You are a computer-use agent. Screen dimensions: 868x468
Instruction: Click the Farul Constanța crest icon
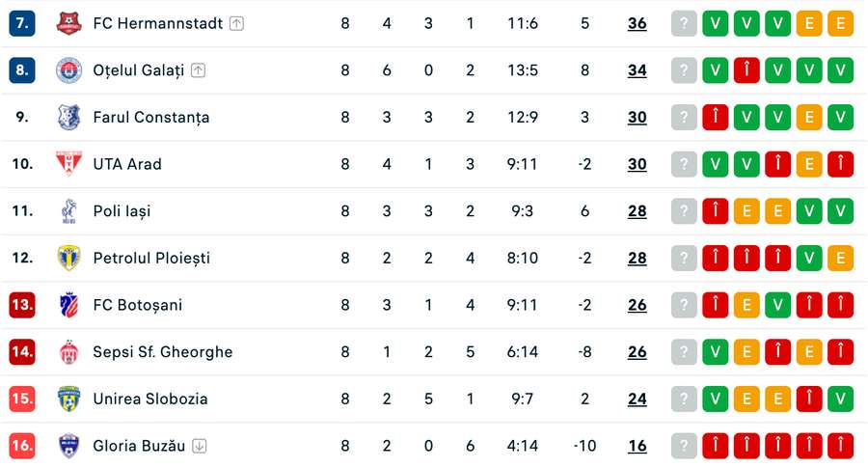68,118
